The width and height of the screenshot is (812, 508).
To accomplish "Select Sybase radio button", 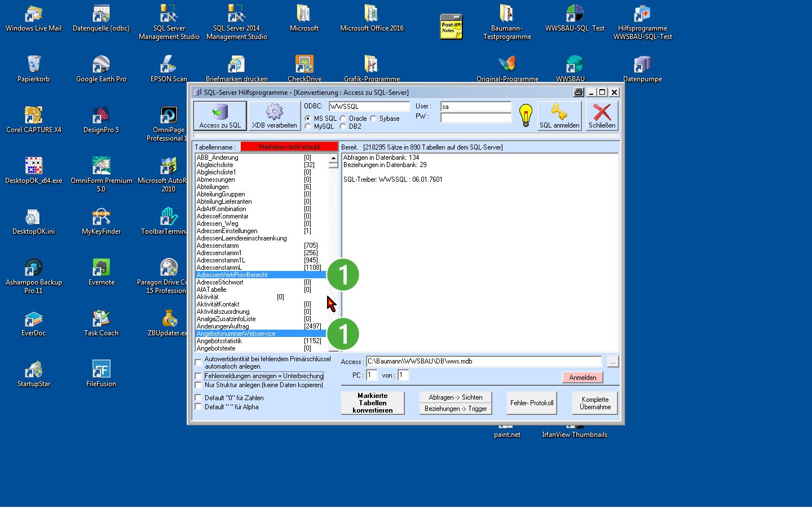I will 373,119.
